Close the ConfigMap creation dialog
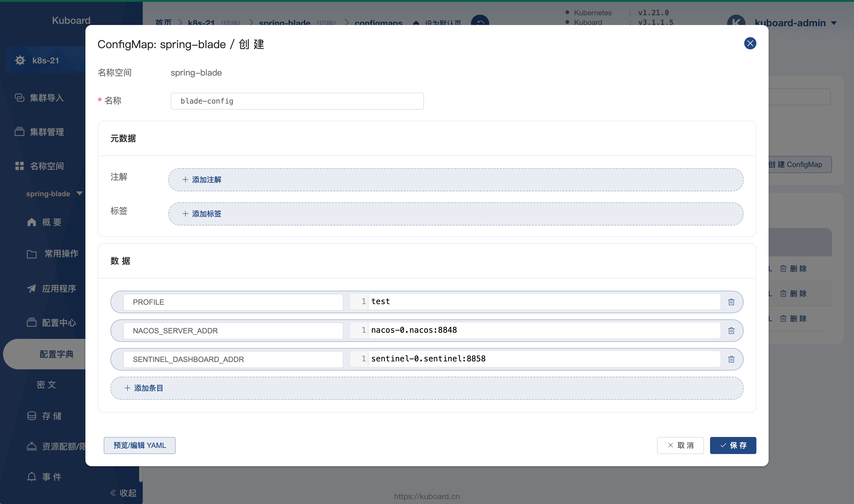Viewport: 854px width, 504px height. [750, 44]
